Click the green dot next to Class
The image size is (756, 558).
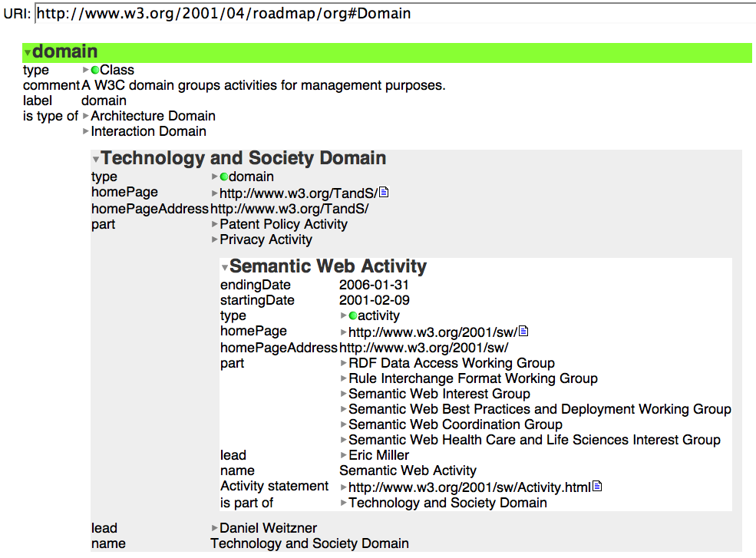point(95,71)
